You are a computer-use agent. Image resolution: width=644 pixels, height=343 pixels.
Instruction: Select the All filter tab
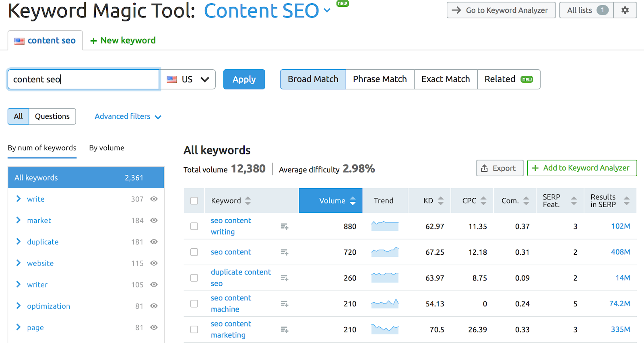[19, 116]
